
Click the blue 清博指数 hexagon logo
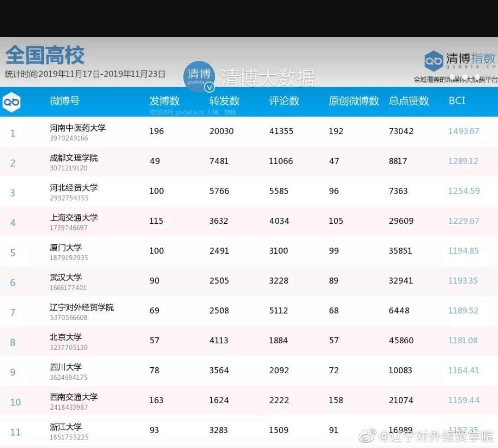click(433, 60)
